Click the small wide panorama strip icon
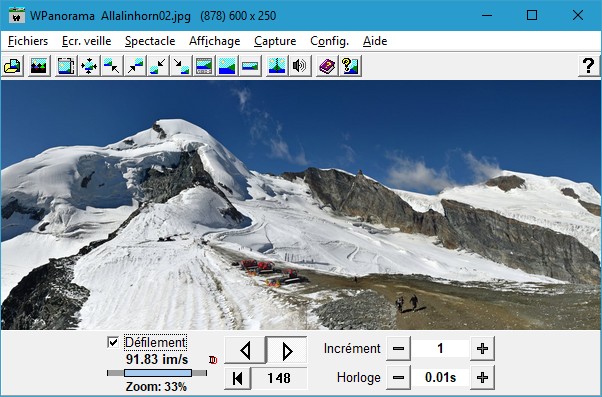The image size is (602, 397). [x=250, y=66]
